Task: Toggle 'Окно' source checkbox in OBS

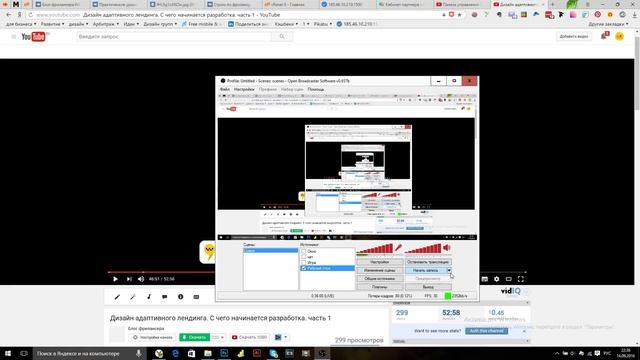Action: (x=303, y=251)
